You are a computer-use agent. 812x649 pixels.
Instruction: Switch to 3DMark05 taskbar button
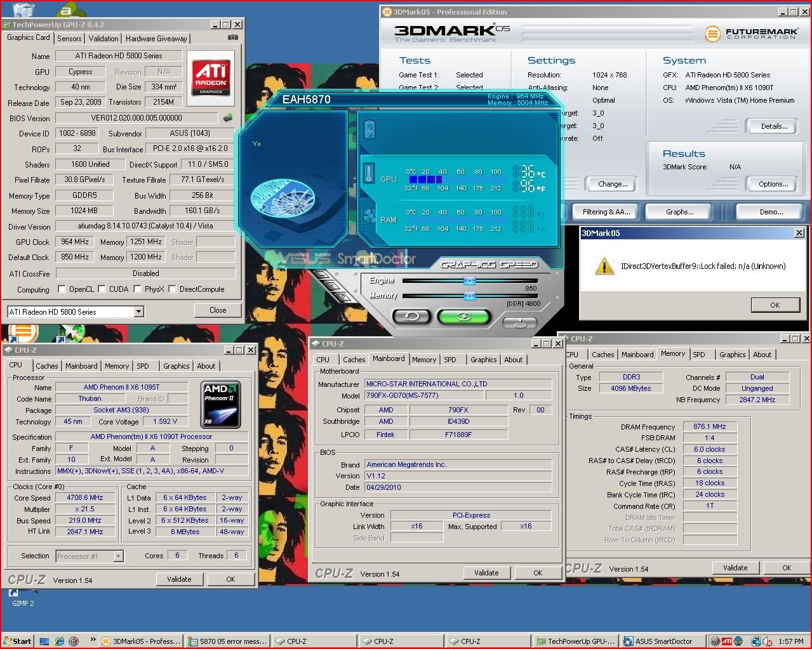[141, 641]
